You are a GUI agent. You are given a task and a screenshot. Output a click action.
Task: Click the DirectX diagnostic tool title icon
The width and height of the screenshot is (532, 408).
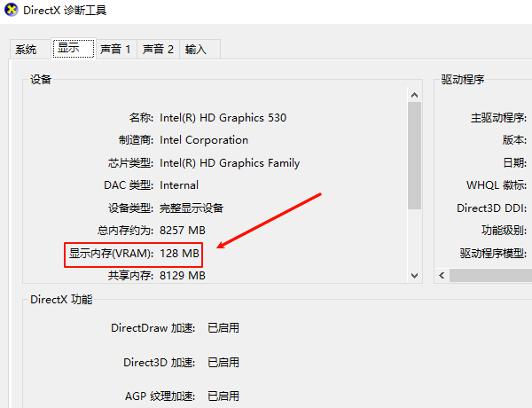tap(12, 10)
